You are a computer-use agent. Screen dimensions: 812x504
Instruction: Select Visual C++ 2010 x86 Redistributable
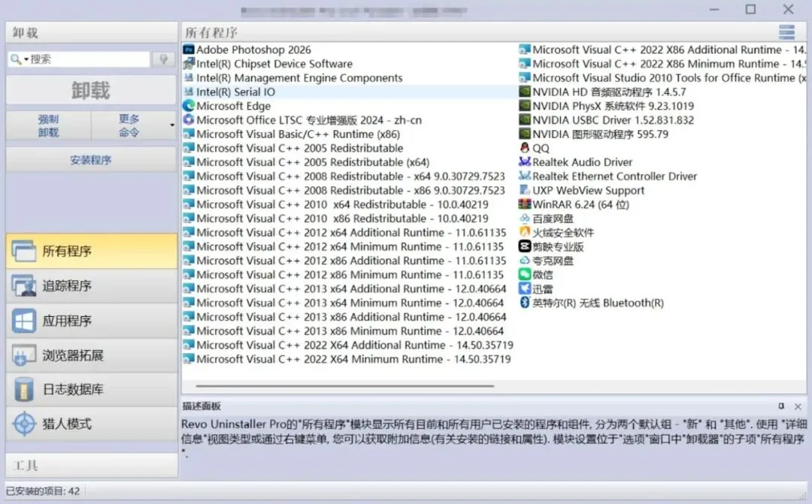[342, 219]
